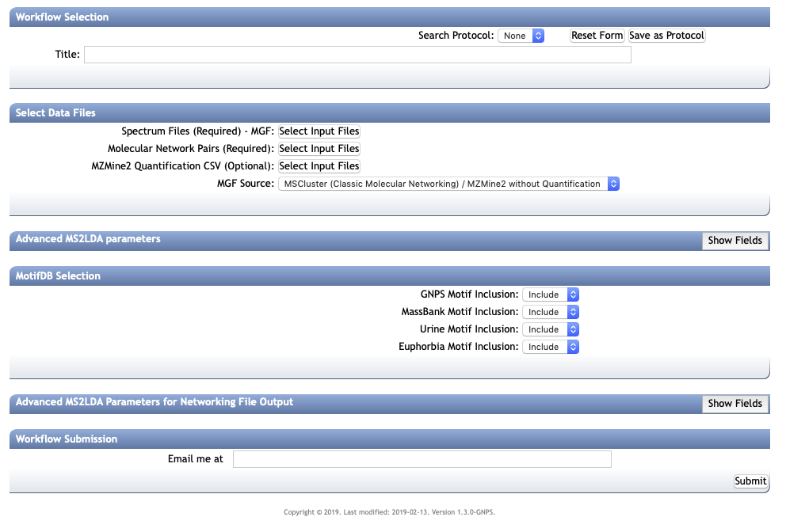
Task: Click 'Molecular Network Pairs (Required):' label
Action: (191, 149)
